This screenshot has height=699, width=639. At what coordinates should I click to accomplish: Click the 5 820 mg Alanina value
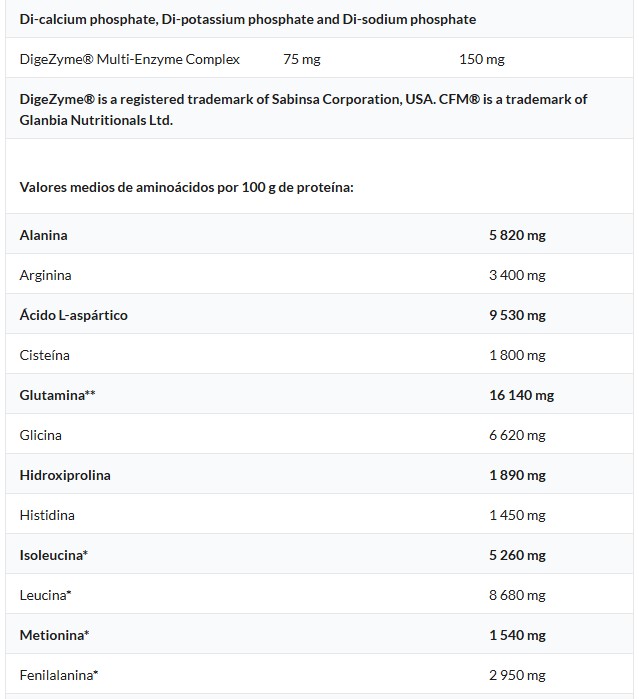517,235
